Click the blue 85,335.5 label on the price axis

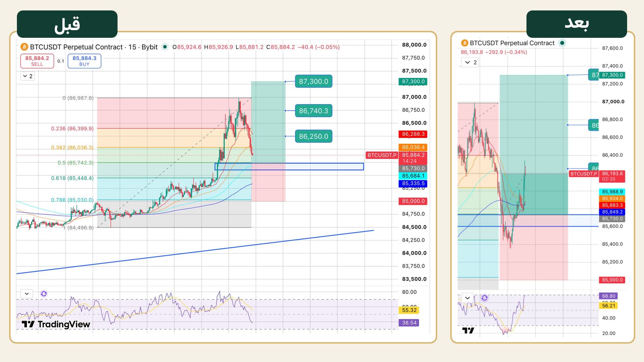pyautogui.click(x=413, y=183)
